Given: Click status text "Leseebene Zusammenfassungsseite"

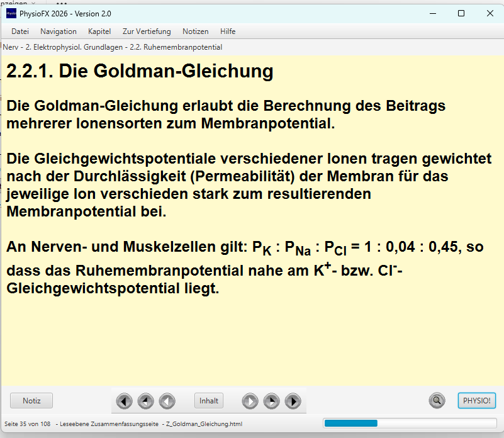Looking at the screenshot, I should point(109,424).
